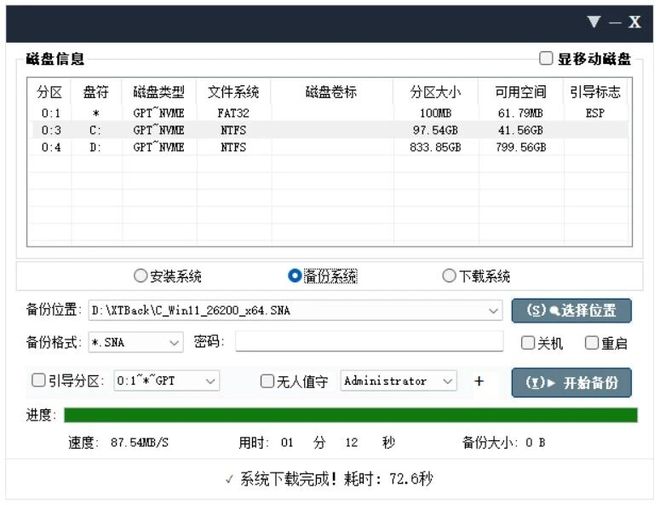Screen dimensions: 660x505
Task: Click the (S) 选择位置 button
Action: 571,311
